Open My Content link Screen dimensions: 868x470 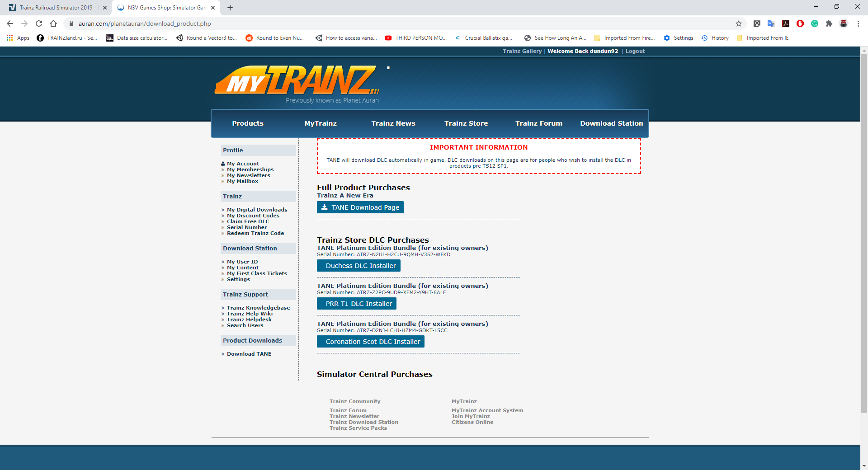[x=243, y=268]
